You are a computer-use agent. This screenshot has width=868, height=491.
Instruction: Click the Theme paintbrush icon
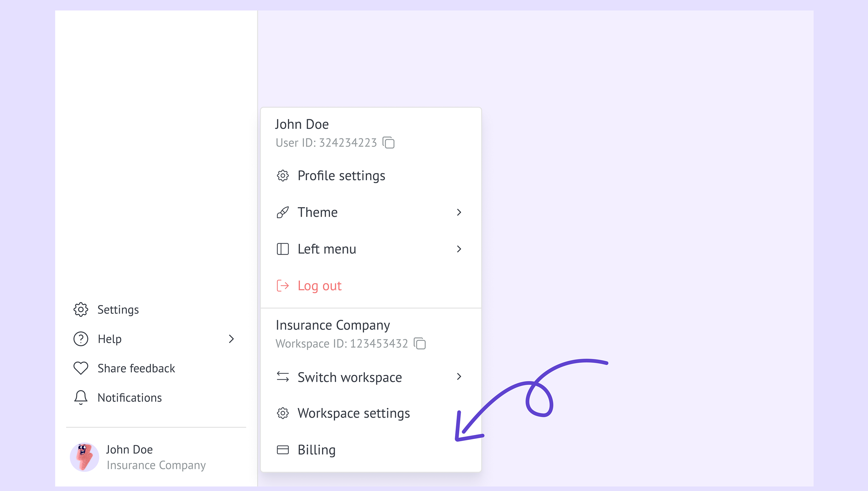point(282,212)
